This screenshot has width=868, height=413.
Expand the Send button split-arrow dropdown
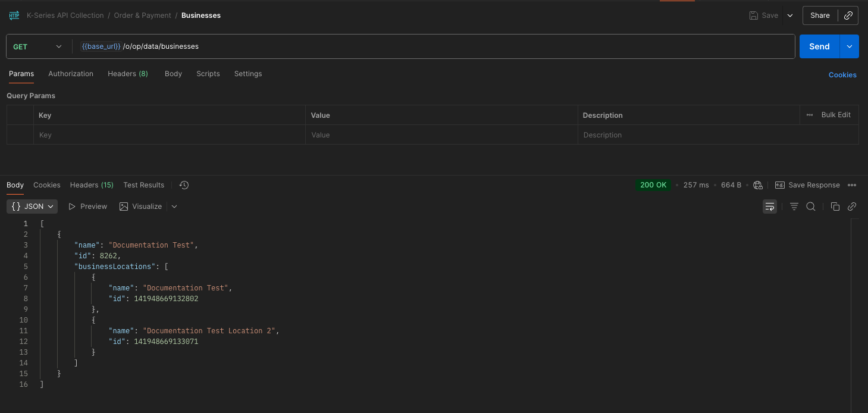pos(850,46)
